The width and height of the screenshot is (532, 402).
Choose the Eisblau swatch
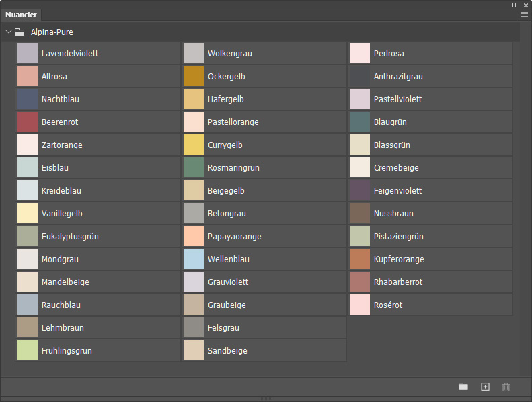[28, 167]
